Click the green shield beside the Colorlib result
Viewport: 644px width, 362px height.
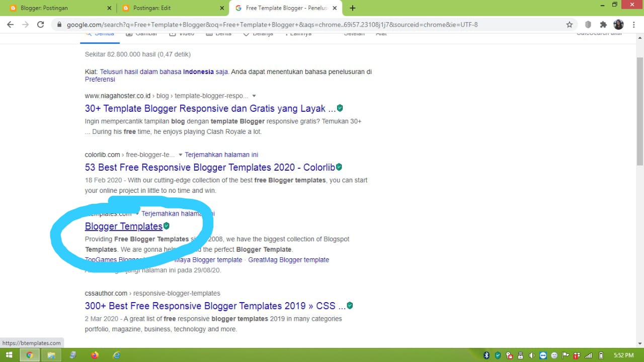(339, 167)
